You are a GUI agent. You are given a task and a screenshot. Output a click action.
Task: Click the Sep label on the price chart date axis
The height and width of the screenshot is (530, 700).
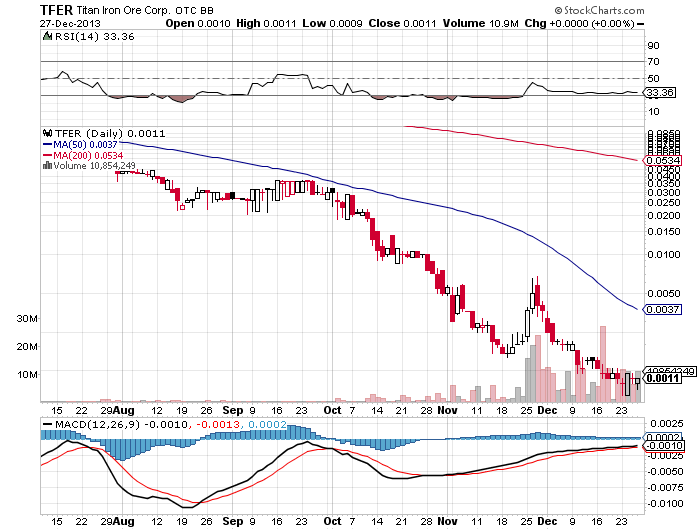(233, 410)
